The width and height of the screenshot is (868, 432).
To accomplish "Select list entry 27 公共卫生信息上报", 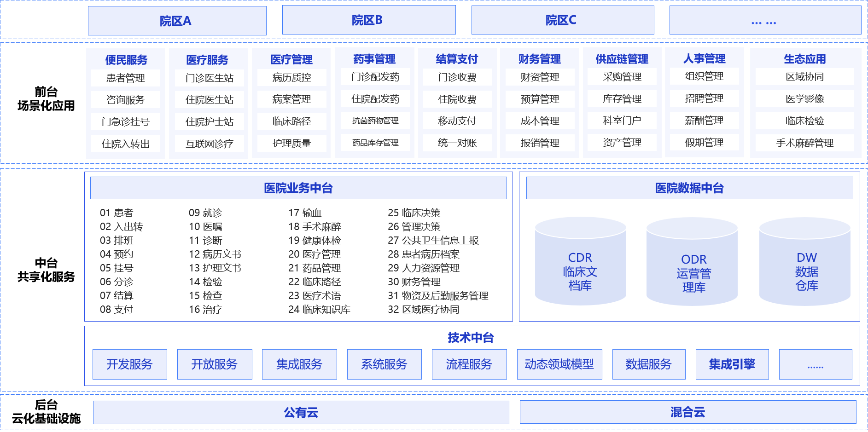I will 433,240.
